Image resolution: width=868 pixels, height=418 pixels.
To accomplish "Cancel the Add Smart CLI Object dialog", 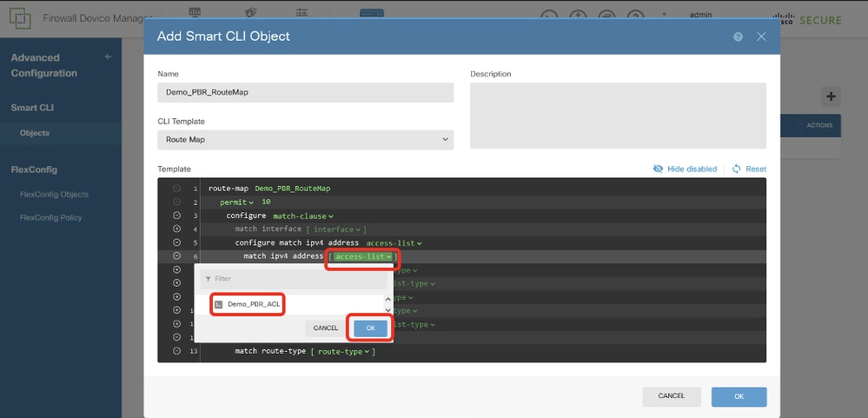I will coord(672,396).
